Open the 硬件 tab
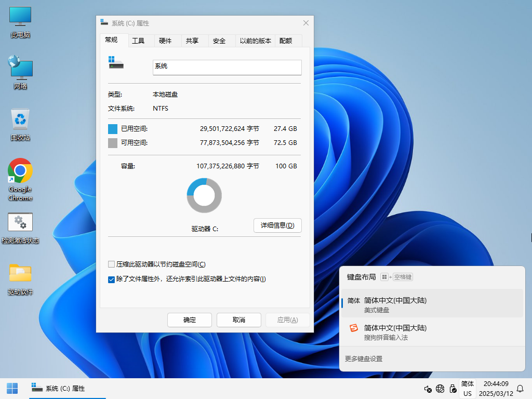The image size is (532, 399). (166, 40)
